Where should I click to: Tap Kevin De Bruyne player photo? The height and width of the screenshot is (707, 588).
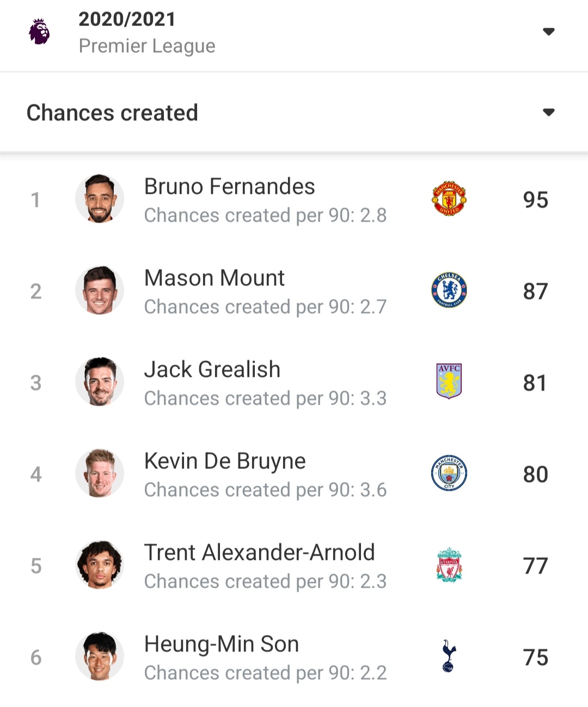coord(100,473)
